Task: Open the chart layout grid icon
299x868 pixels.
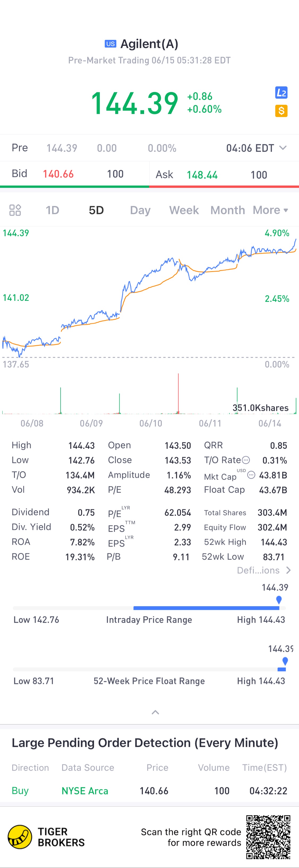Action: pos(15,210)
